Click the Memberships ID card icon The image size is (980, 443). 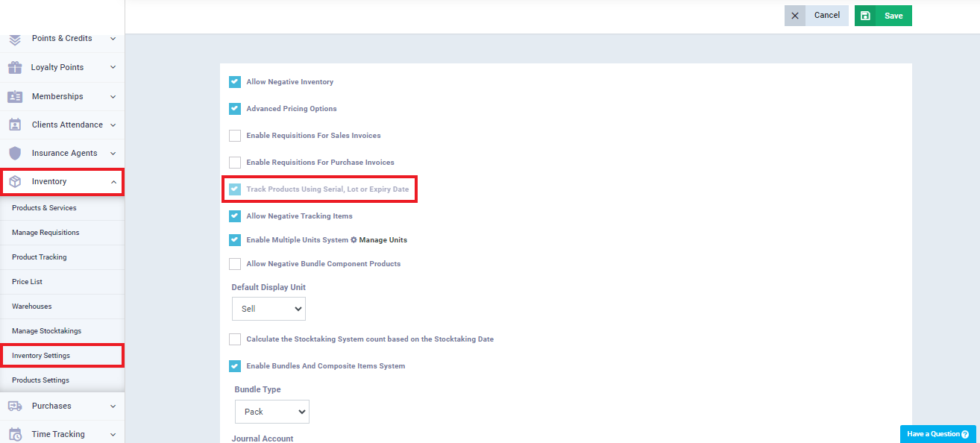(x=15, y=96)
